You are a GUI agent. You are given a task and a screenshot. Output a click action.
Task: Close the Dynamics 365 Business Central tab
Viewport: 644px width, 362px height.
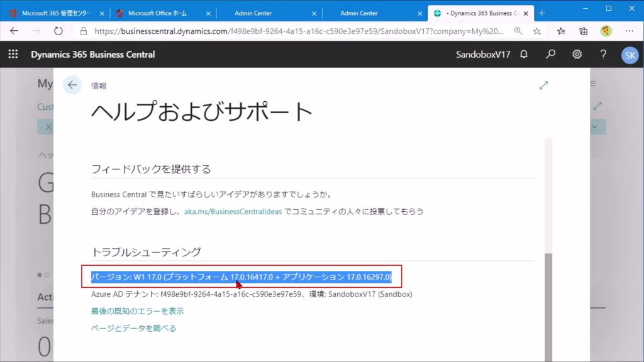(526, 14)
